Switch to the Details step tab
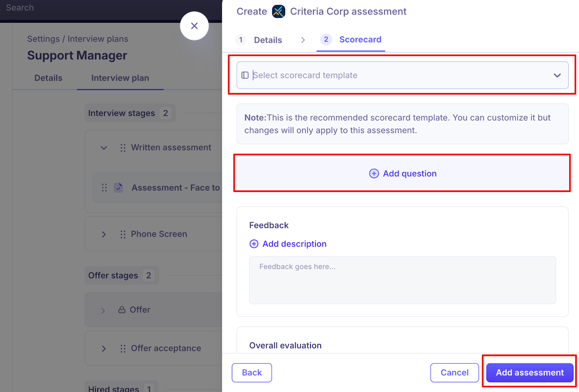 point(268,40)
